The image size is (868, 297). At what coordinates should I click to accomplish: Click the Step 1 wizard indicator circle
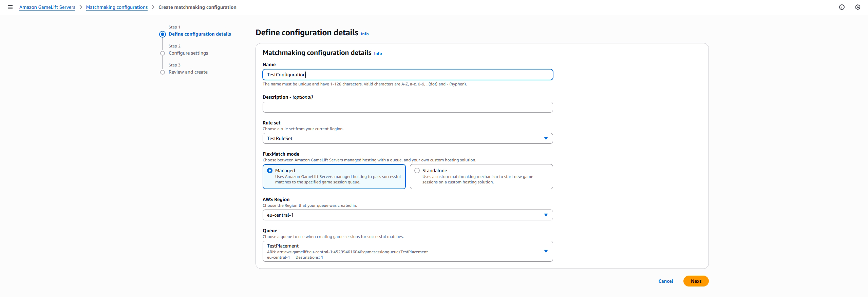click(x=163, y=34)
